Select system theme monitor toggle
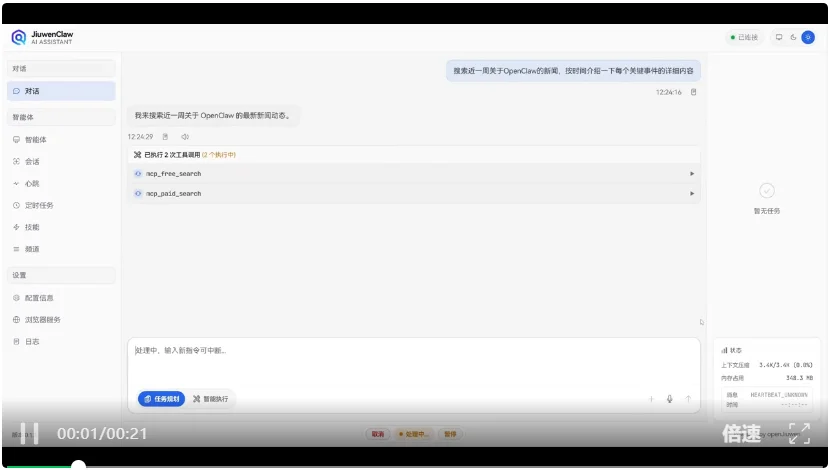This screenshot has width=830, height=470. [779, 37]
